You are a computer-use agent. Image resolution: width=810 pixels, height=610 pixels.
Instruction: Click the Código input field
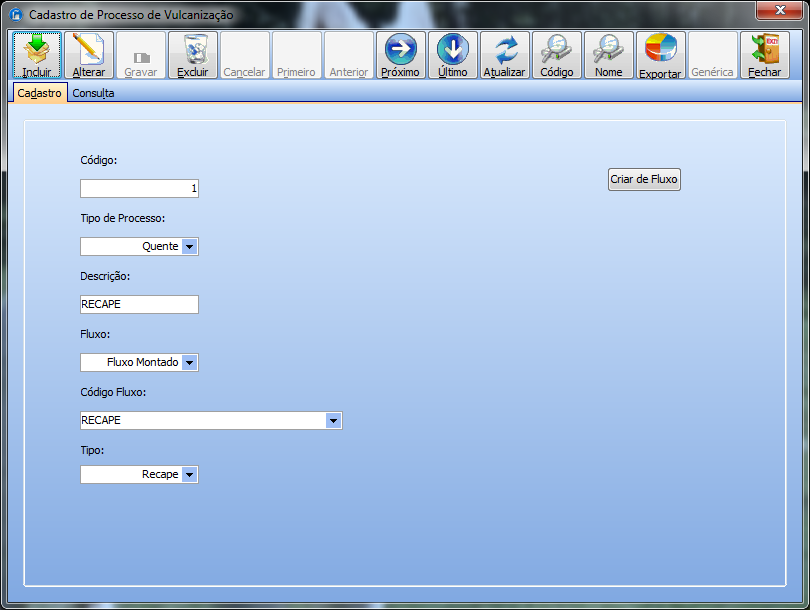point(139,188)
